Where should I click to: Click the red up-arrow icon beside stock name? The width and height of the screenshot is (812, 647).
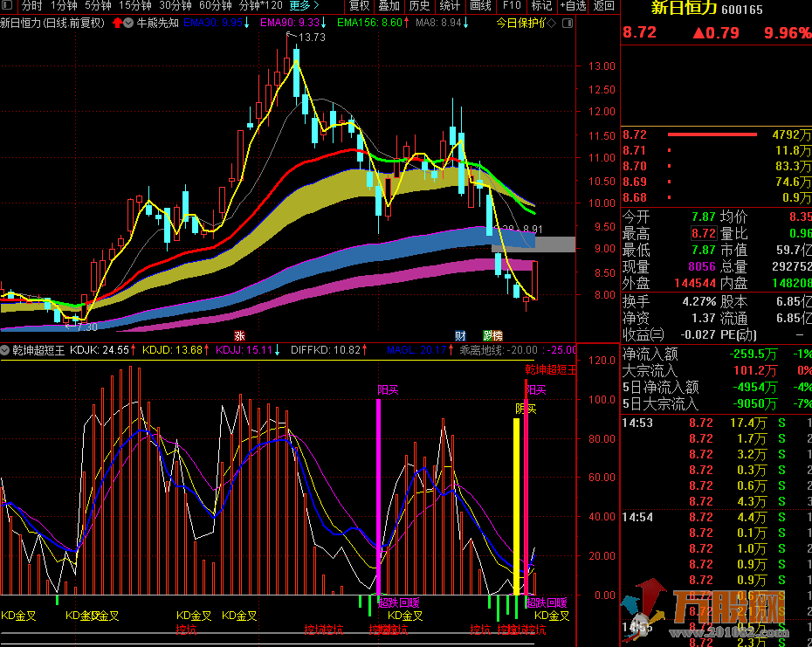(x=118, y=23)
